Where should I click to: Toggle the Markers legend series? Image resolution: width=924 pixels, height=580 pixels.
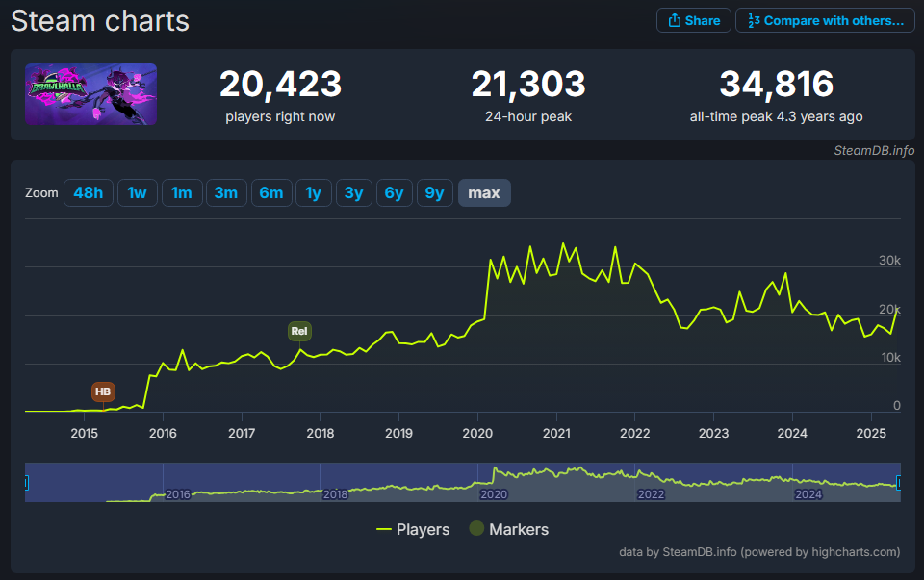coord(509,529)
